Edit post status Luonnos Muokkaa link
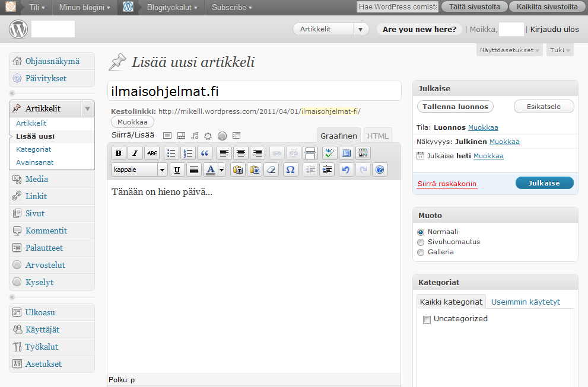Image resolution: width=588 pixels, height=387 pixels. click(483, 127)
